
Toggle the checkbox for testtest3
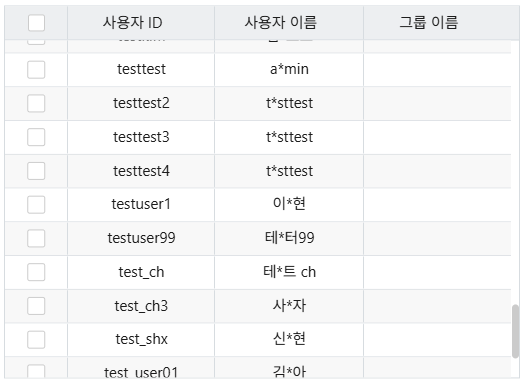tap(36, 137)
